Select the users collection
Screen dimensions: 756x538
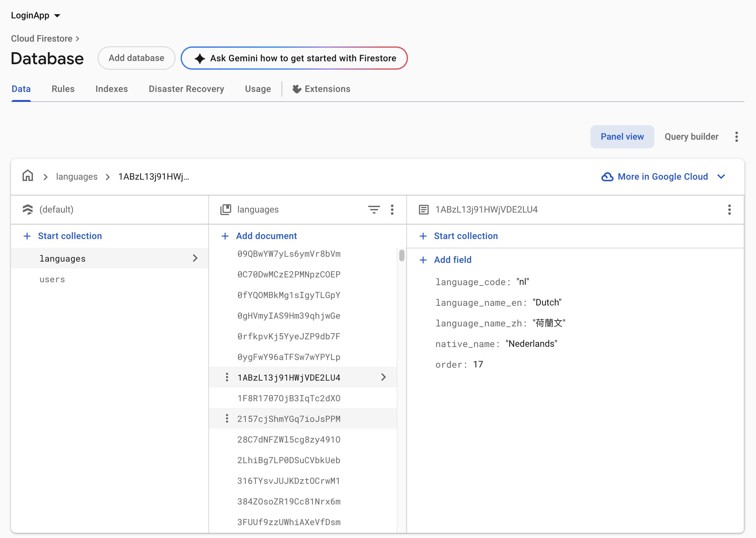(x=52, y=279)
